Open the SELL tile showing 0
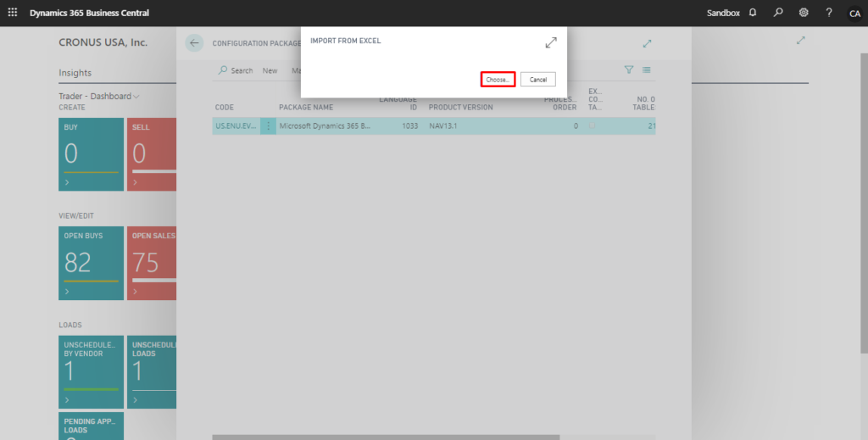Screen dimensions: 868x440 coord(152,154)
